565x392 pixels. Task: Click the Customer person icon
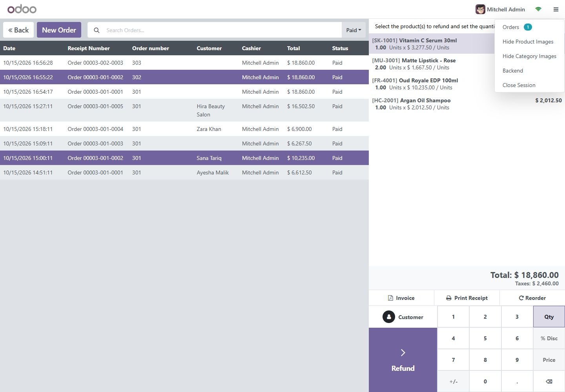[x=389, y=317]
